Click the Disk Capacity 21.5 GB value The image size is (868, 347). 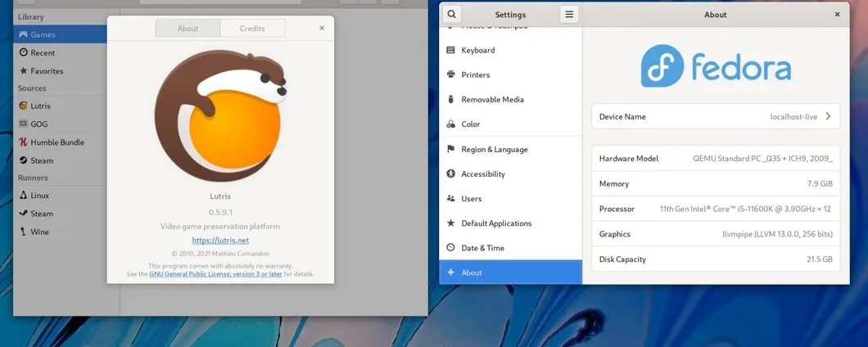(820, 259)
